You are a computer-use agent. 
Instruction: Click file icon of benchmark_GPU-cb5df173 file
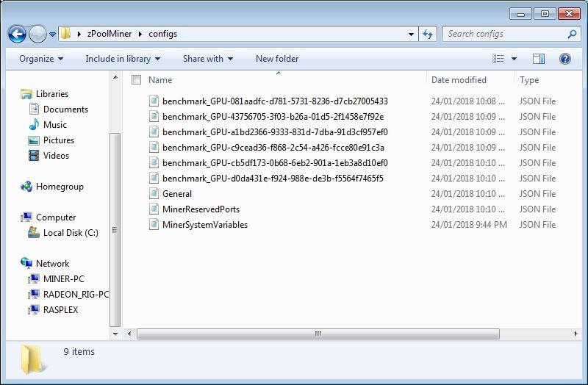click(x=154, y=162)
